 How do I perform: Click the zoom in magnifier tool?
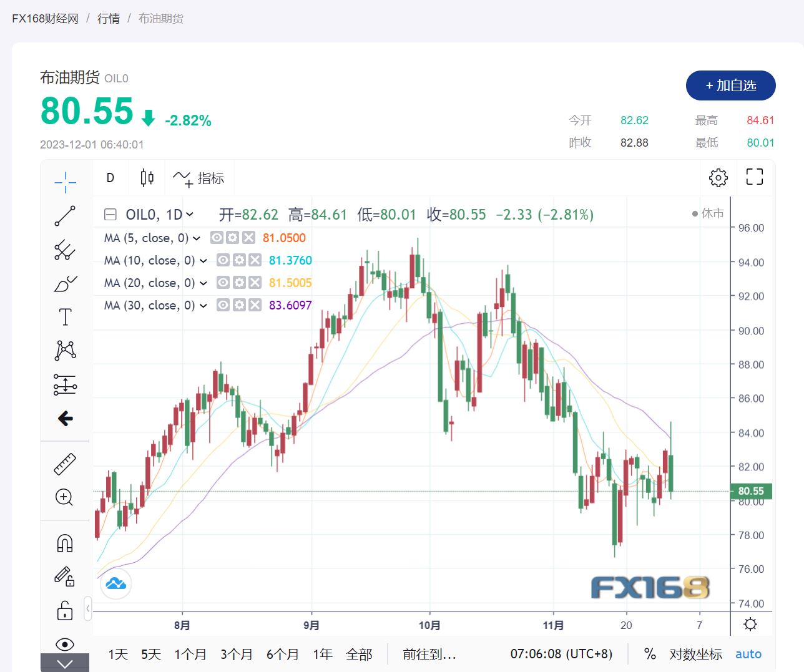[x=65, y=497]
